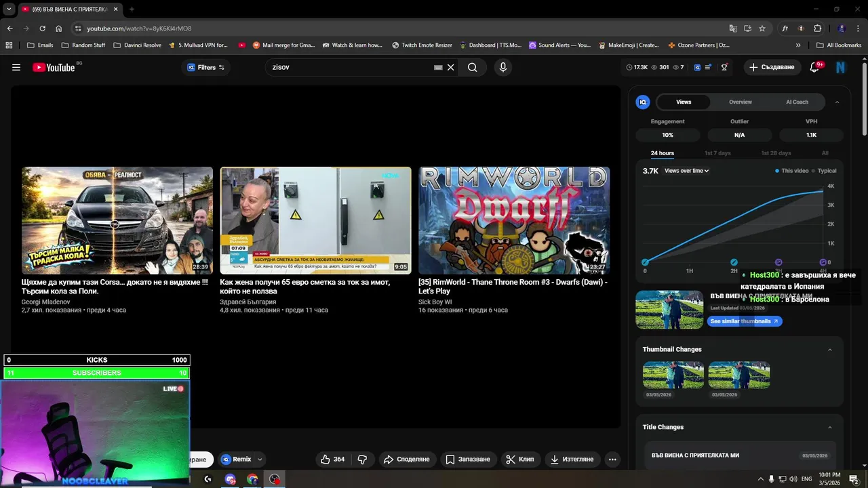868x488 pixels.
Task: Translate the page with the address bar icon
Action: [733, 28]
